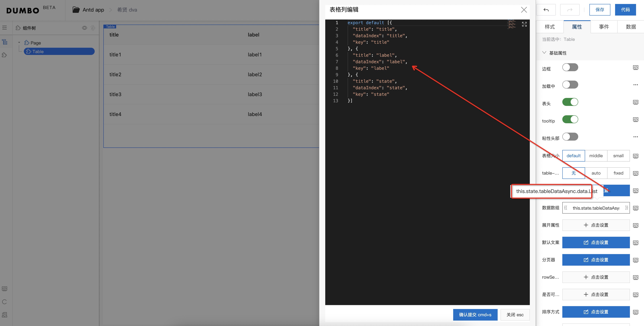Open the outline tree sidebar icon
The height and width of the screenshot is (326, 644).
tap(5, 42)
